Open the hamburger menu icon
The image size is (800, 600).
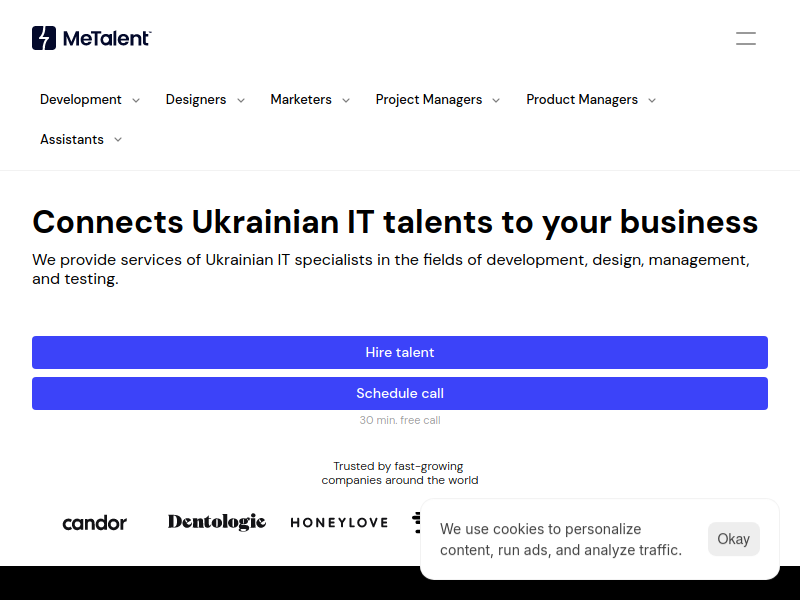[745, 38]
